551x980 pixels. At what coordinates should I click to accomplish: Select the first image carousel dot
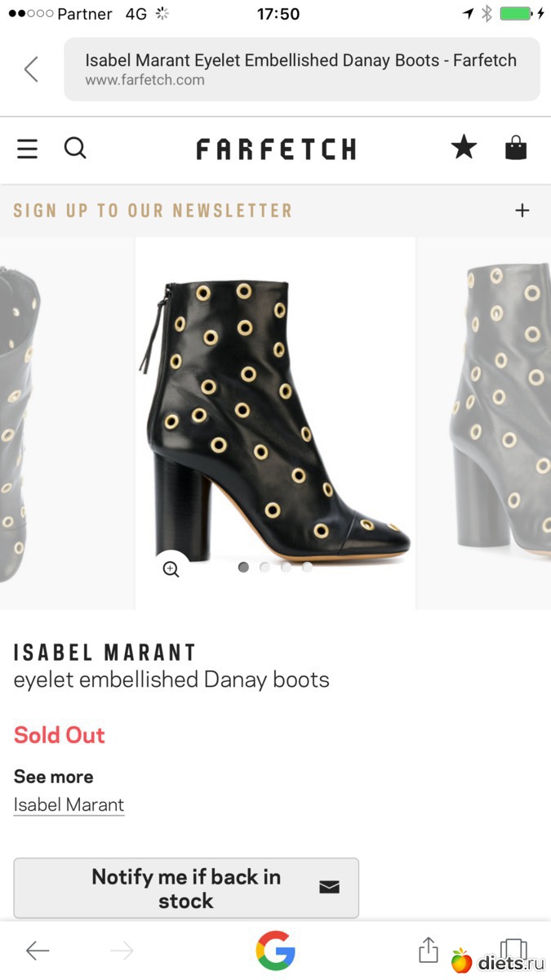(243, 567)
